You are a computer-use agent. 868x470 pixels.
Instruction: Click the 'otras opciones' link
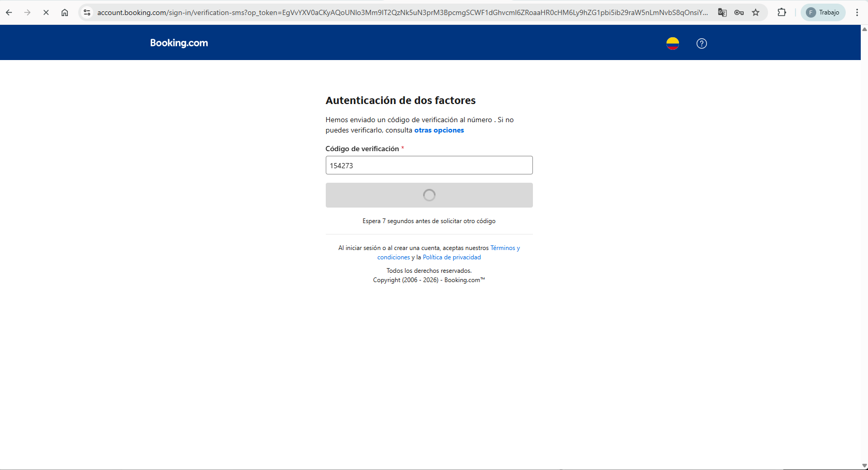click(439, 130)
